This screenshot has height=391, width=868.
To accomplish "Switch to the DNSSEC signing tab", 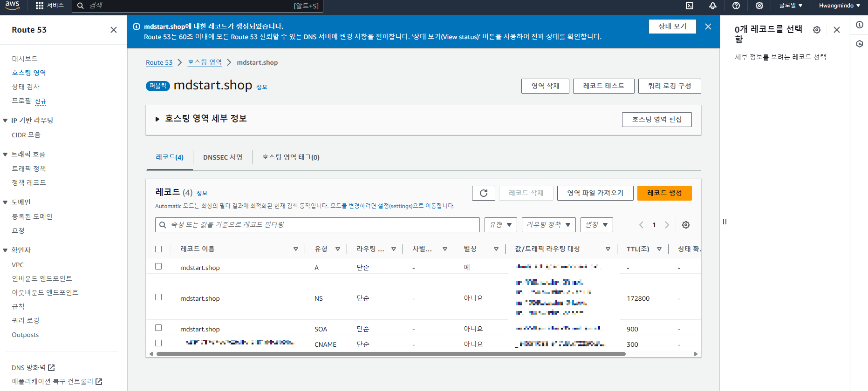I will 223,157.
